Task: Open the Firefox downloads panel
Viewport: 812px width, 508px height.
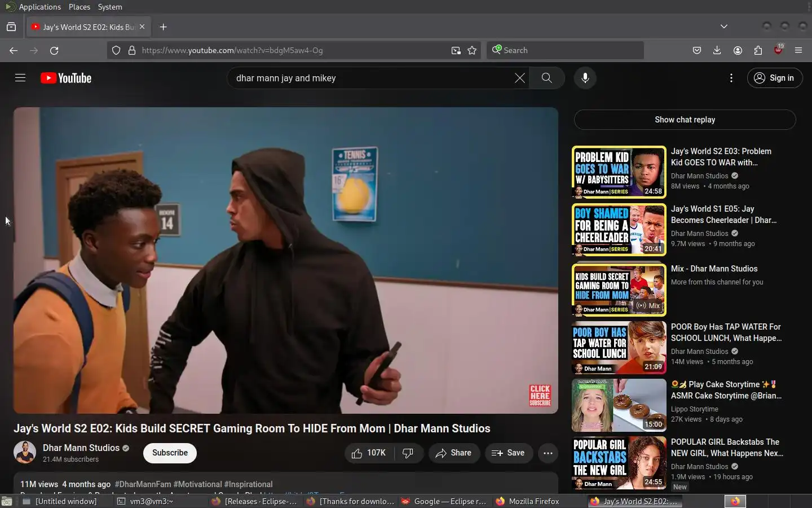Action: [717, 50]
